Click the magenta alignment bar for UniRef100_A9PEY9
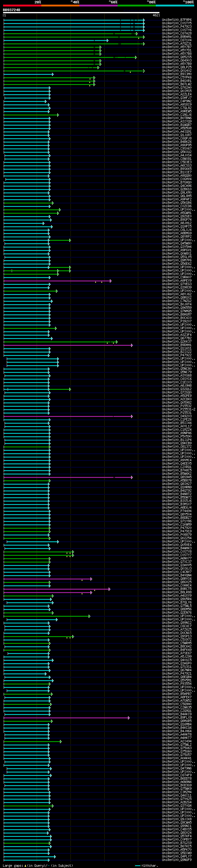This screenshot has width=197, height=868. [x=57, y=281]
